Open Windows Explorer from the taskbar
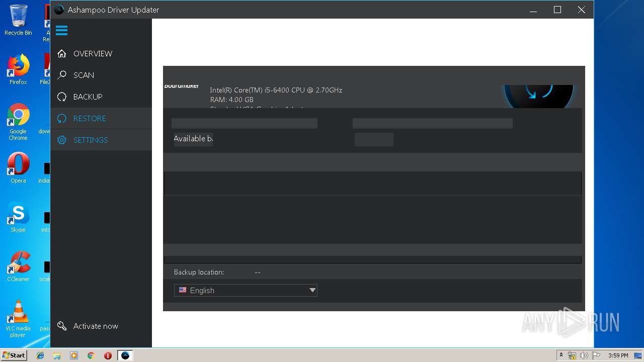 [x=57, y=355]
